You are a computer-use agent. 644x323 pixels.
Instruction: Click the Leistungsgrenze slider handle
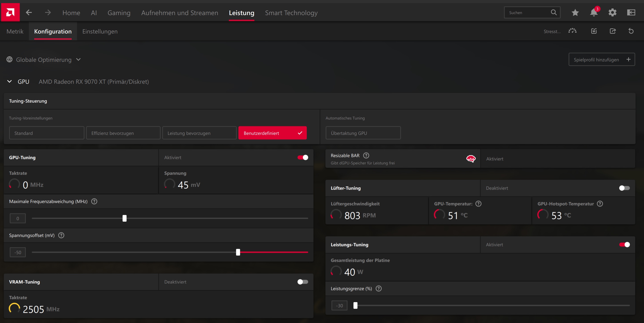[355, 305]
